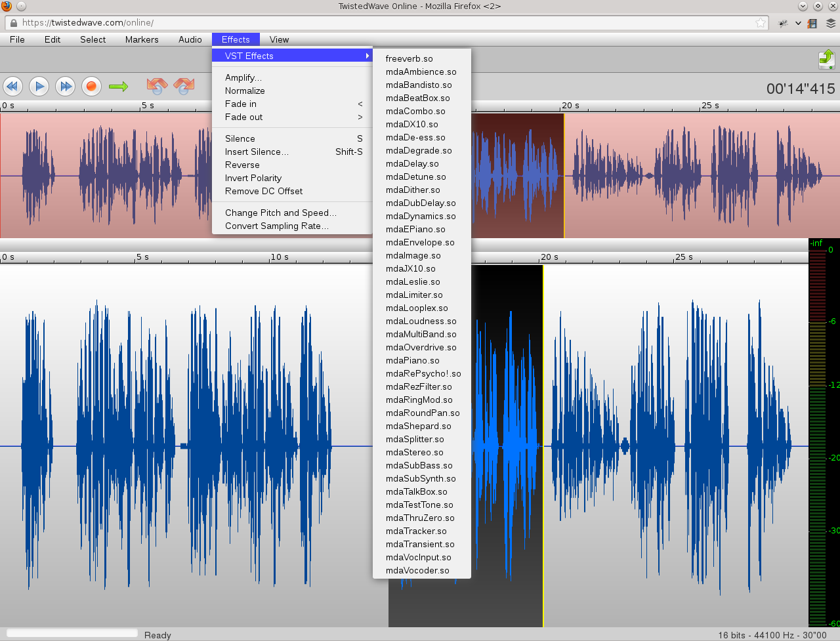The image size is (840, 641).
Task: Click the twistedwave.com URL address field
Action: click(381, 23)
